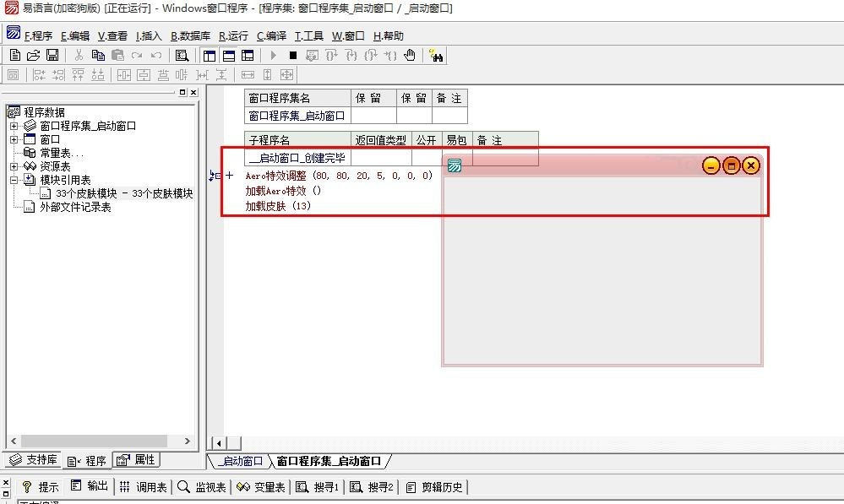This screenshot has width=844, height=504.
Task: Switch to the 属性 panel tab
Action: click(137, 460)
